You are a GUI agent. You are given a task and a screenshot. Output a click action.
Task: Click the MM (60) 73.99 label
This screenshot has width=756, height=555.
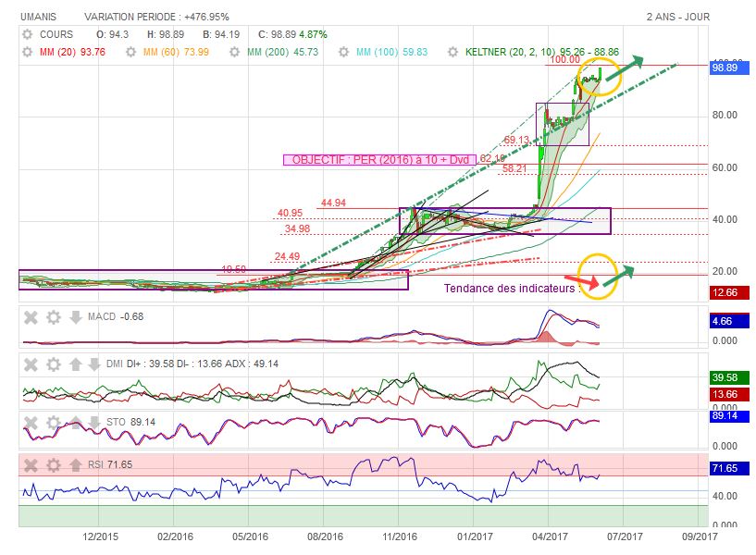176,52
